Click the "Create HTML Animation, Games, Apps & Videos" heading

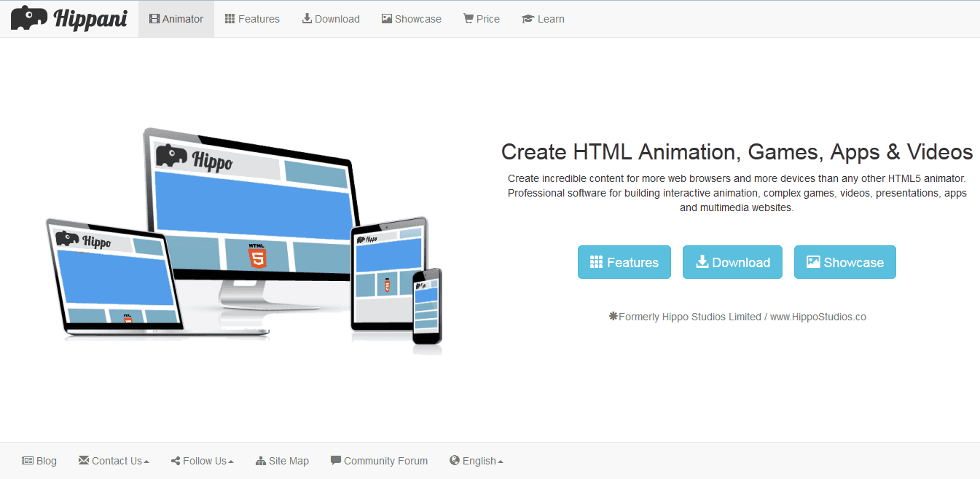(x=737, y=152)
